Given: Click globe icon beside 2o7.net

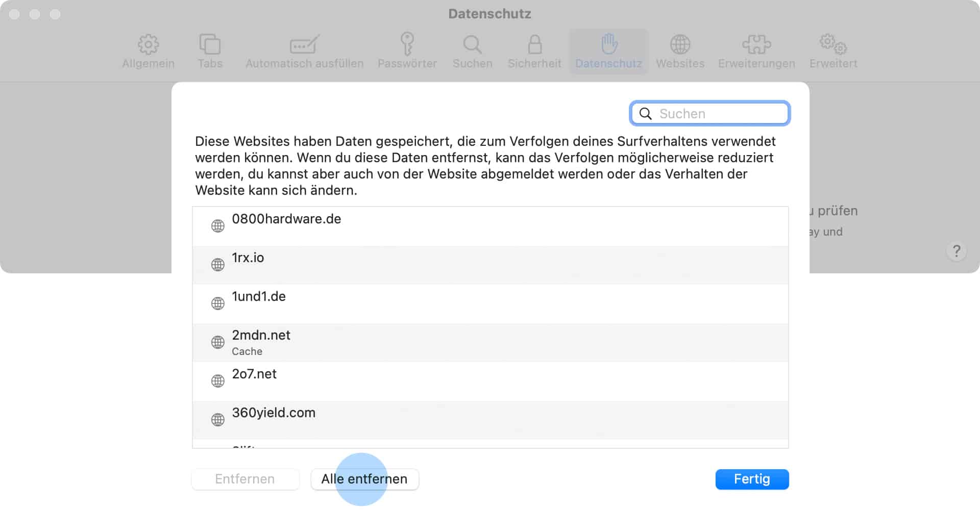Looking at the screenshot, I should point(218,381).
